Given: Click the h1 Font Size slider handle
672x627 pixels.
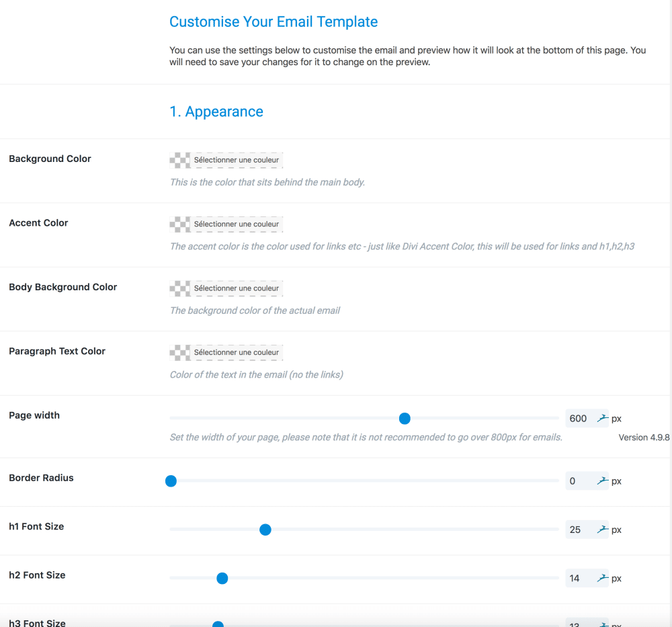Looking at the screenshot, I should point(265,530).
